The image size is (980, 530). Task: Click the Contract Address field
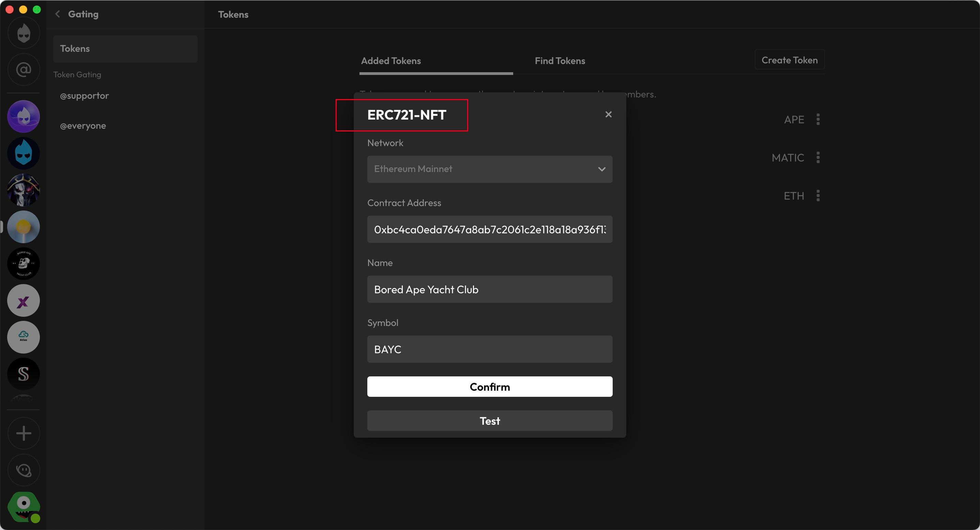pos(490,229)
